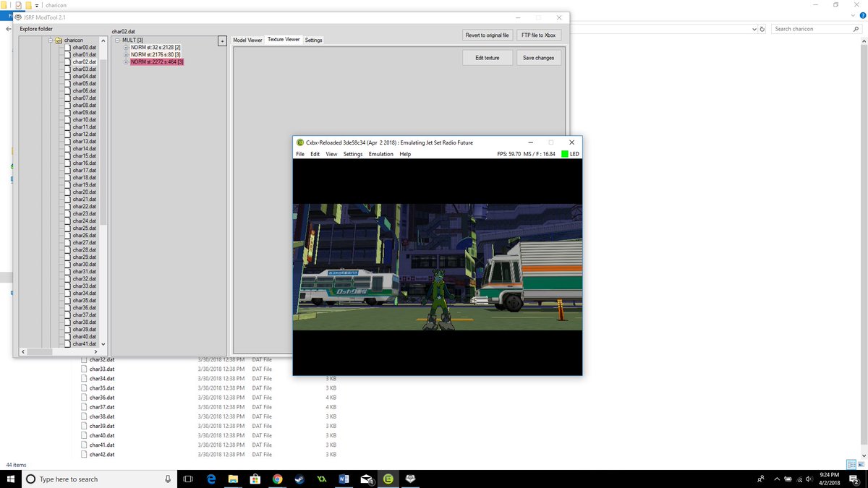Expand NORM st:2176 s:80 [3] node
The height and width of the screenshot is (488, 868).
click(126, 55)
